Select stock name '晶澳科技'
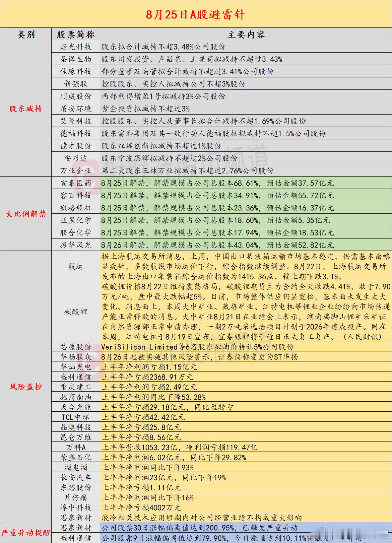392x543 pixels. [76, 427]
